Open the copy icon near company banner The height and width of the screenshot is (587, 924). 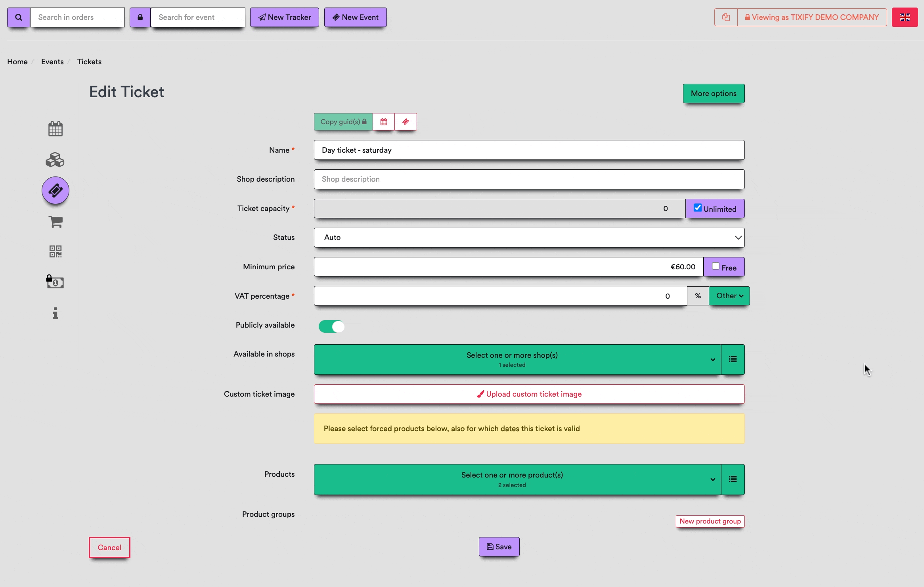(x=726, y=17)
